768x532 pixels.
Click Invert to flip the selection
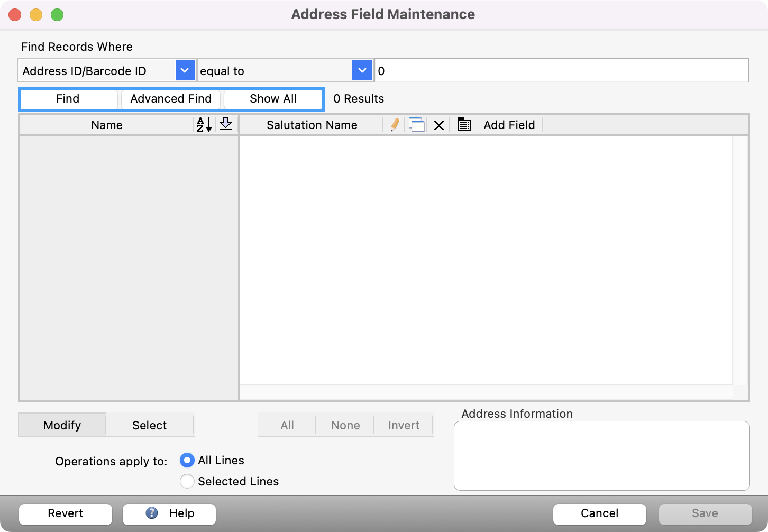(x=404, y=425)
